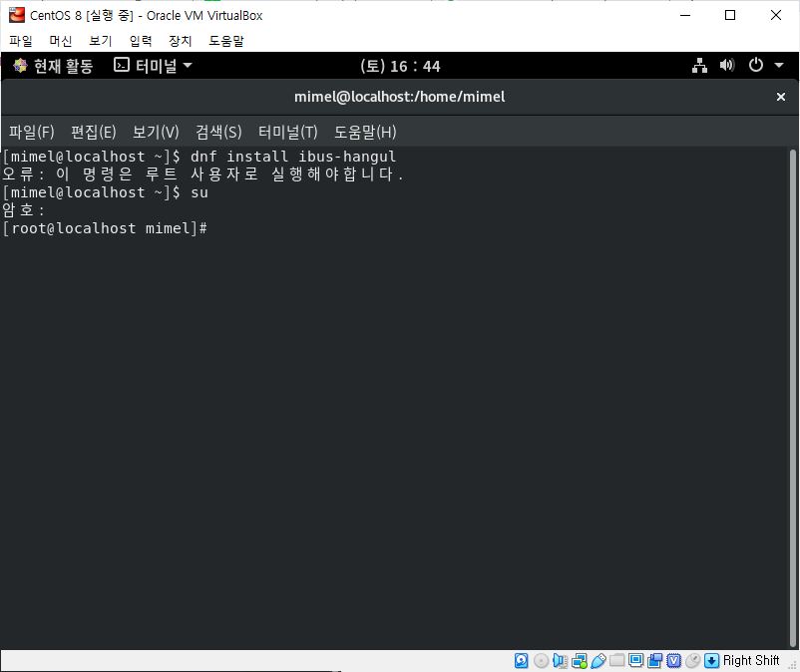800x672 pixels.
Task: Open terminal 파일(F) menu
Action: coord(31,132)
